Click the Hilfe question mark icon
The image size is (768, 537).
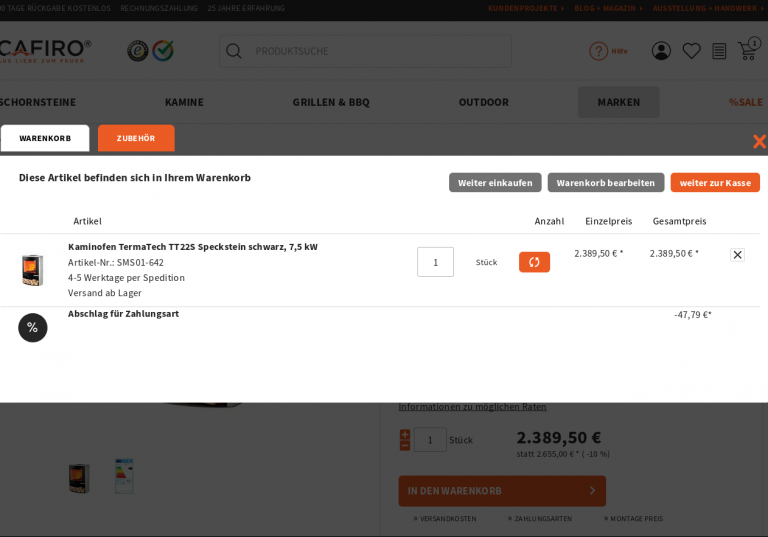pos(598,51)
